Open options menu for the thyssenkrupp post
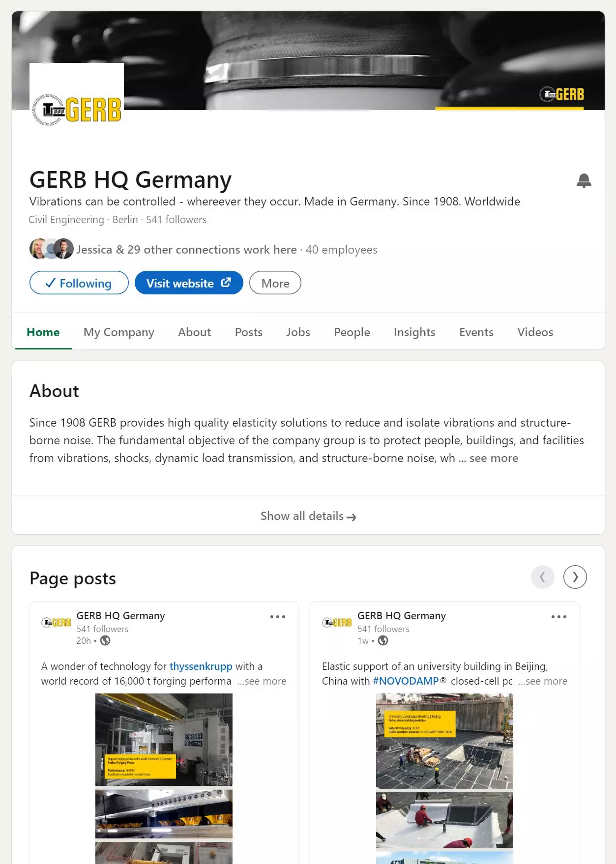The image size is (616, 864). [x=278, y=616]
